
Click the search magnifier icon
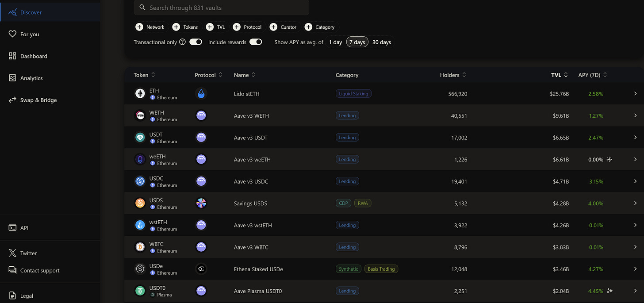tap(142, 8)
